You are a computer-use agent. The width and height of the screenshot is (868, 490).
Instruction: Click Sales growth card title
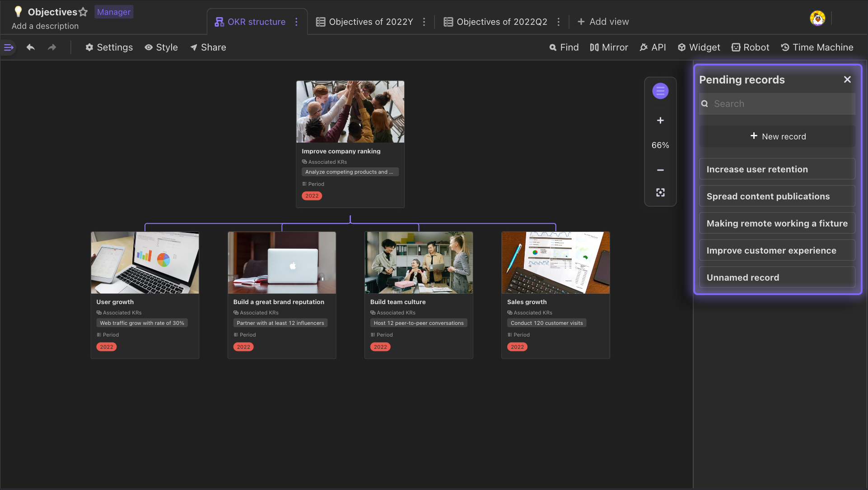pos(527,302)
